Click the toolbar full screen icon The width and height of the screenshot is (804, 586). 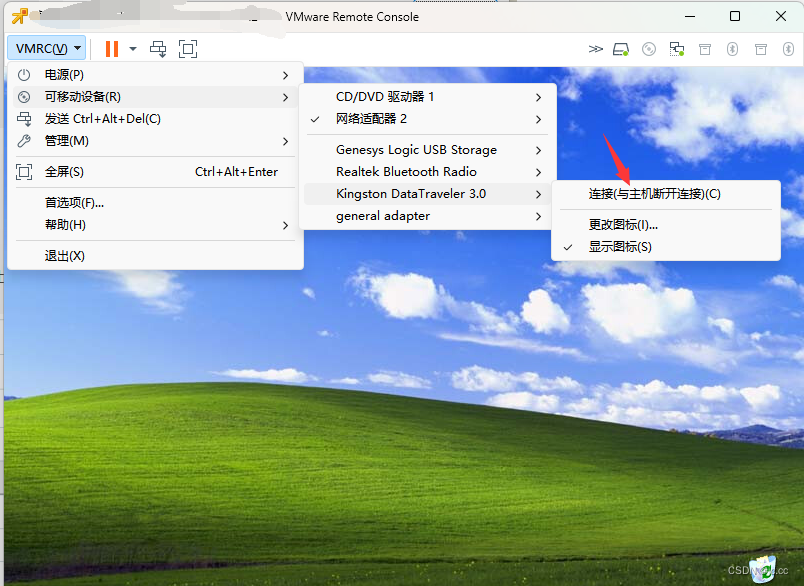click(188, 49)
